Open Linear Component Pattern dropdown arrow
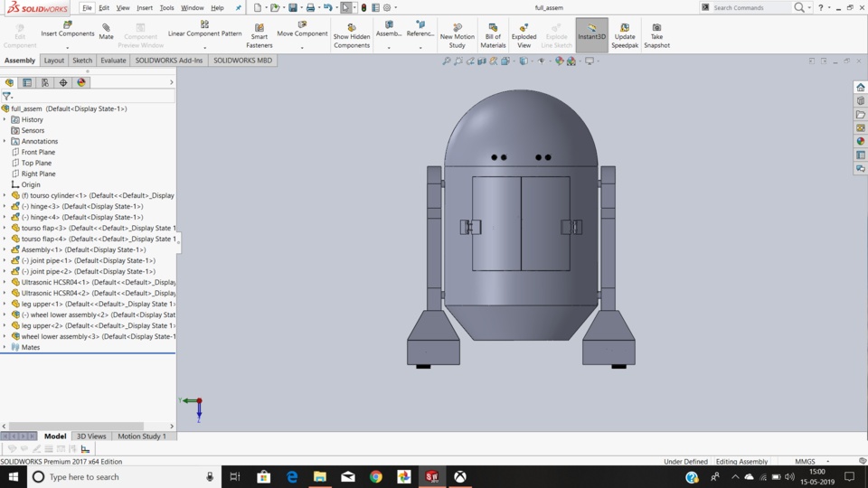 (205, 48)
